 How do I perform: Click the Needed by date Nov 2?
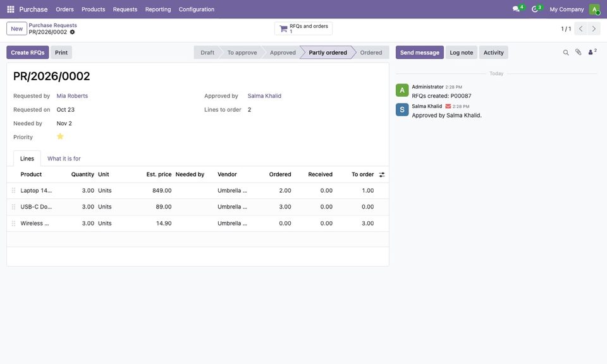64,123
